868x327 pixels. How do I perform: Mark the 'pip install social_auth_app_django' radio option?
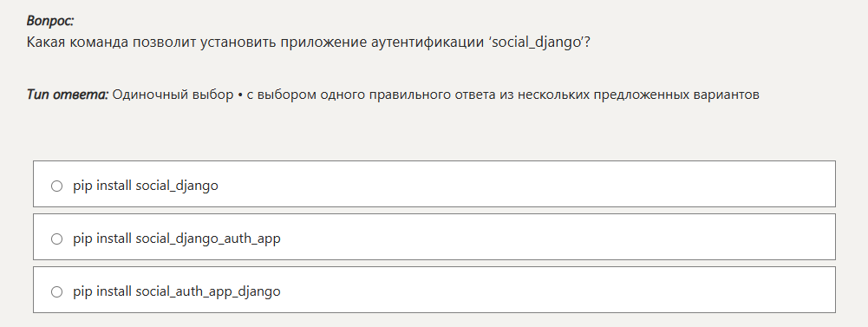pyautogui.click(x=56, y=291)
